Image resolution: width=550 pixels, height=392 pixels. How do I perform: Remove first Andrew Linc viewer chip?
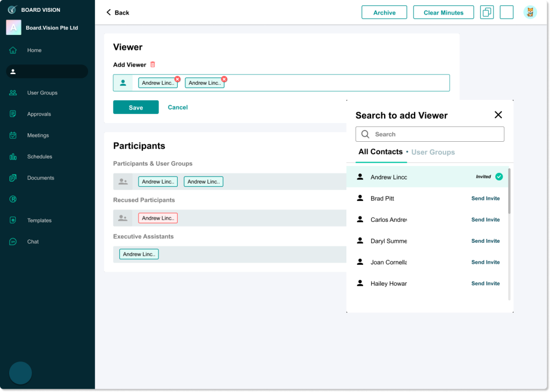pos(177,79)
